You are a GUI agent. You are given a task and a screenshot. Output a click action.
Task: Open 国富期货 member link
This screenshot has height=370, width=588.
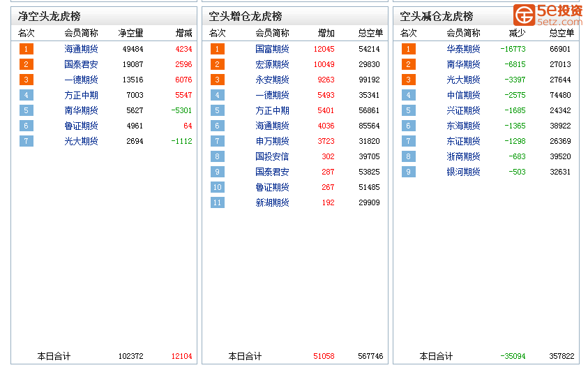point(272,49)
